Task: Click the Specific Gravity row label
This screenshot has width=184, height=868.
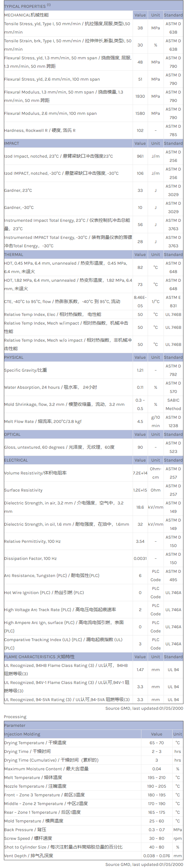Action: [26, 370]
